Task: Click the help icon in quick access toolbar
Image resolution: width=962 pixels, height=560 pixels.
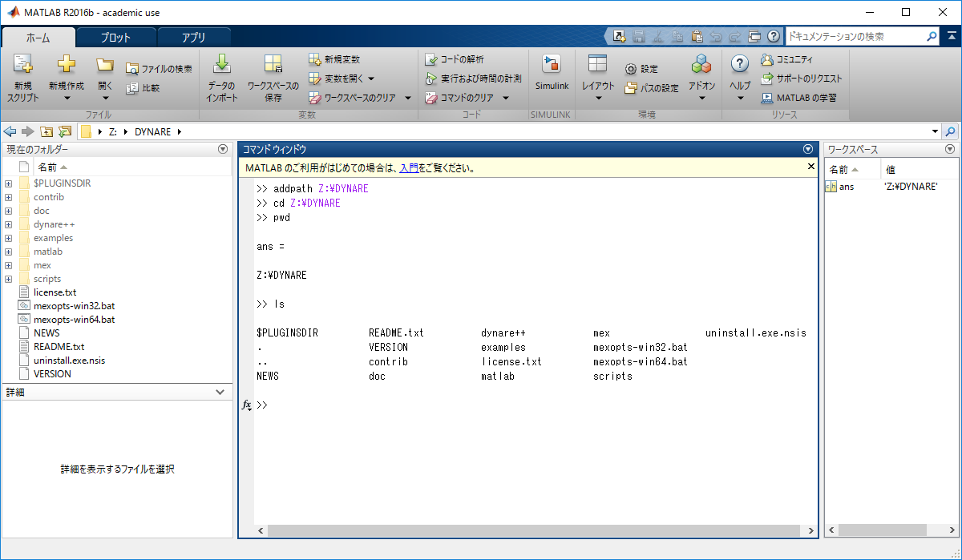Action: pos(774,36)
